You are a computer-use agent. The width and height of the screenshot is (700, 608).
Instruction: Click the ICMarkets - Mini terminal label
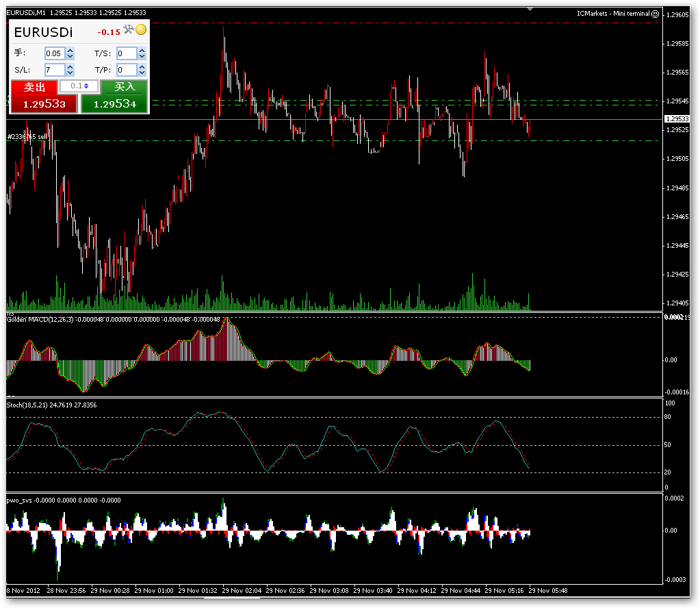[613, 14]
